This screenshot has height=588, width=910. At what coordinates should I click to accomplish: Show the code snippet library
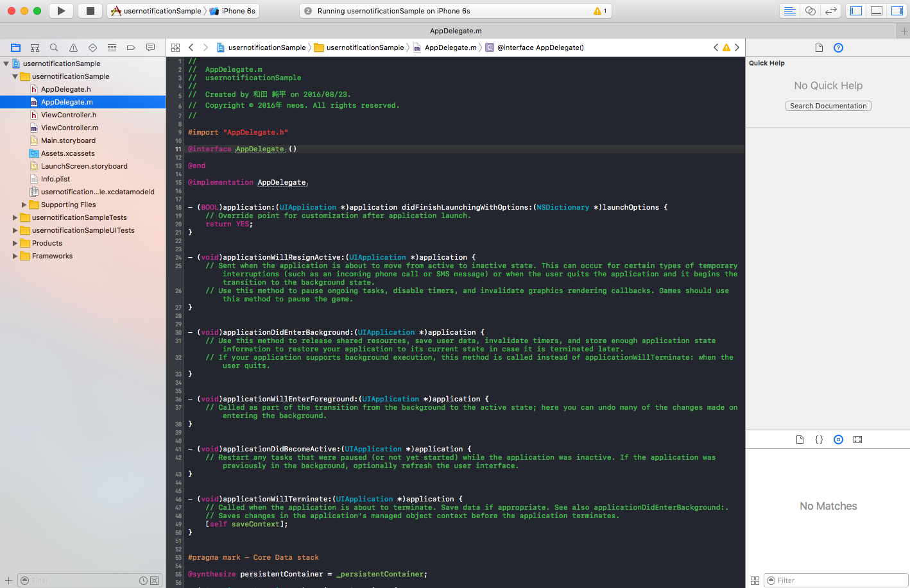click(819, 439)
